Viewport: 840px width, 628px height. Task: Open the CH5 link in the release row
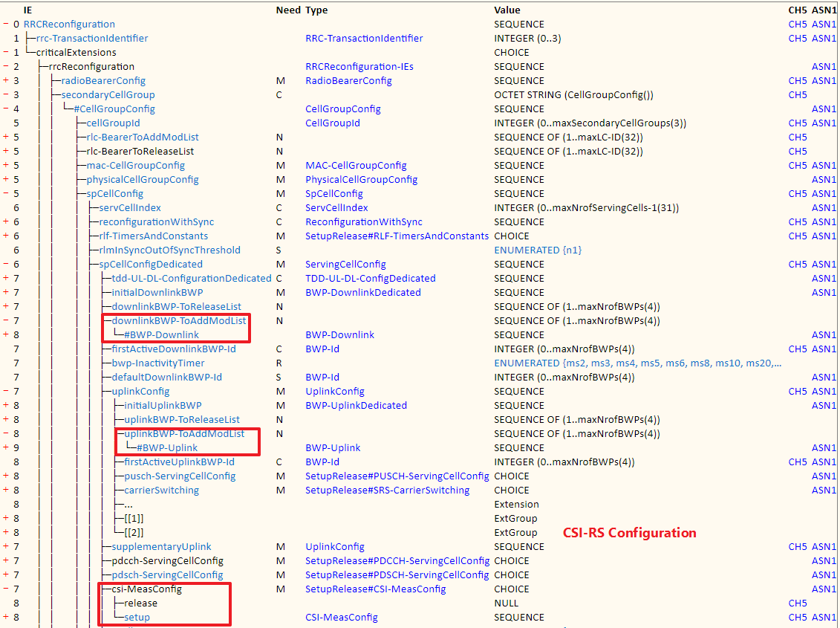[x=798, y=603]
